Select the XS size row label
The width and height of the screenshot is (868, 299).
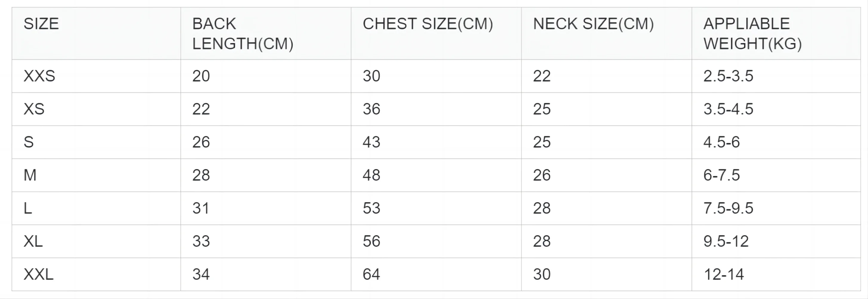coord(96,109)
